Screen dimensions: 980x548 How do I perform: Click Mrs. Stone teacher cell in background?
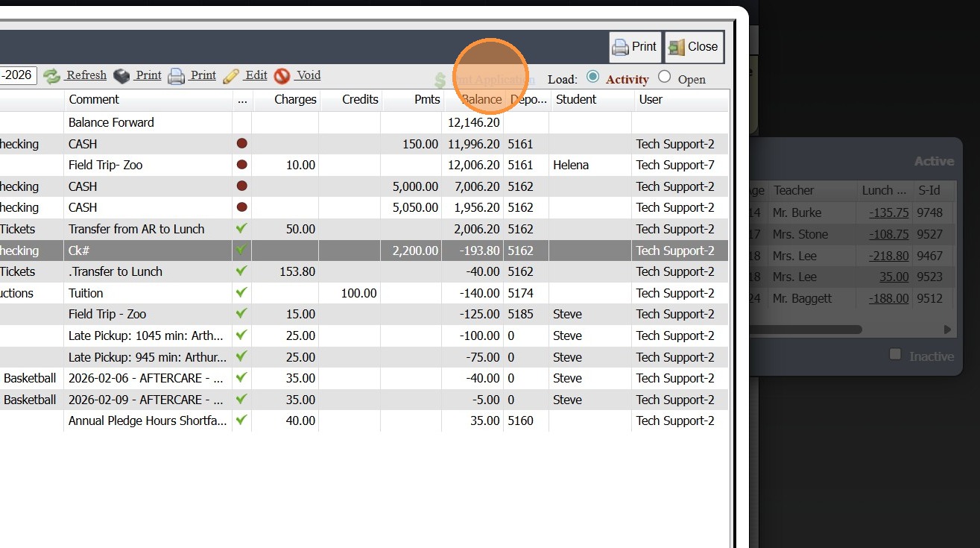click(x=800, y=234)
